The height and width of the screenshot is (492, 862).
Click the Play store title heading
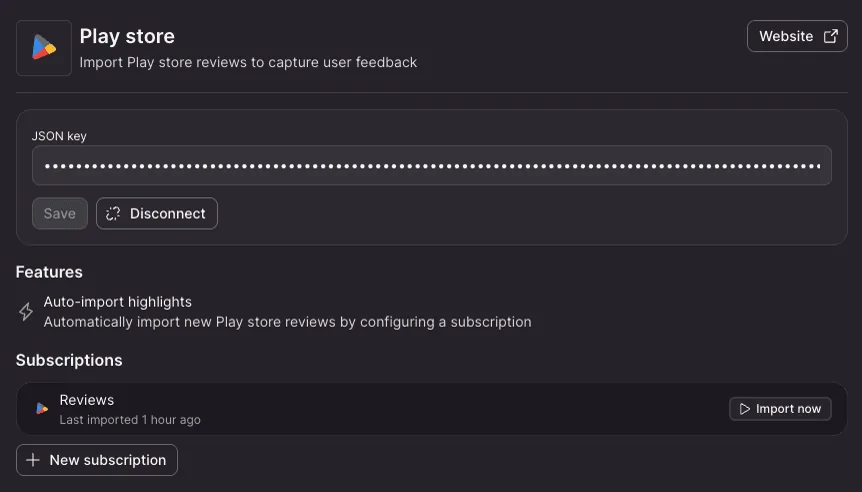coord(127,36)
